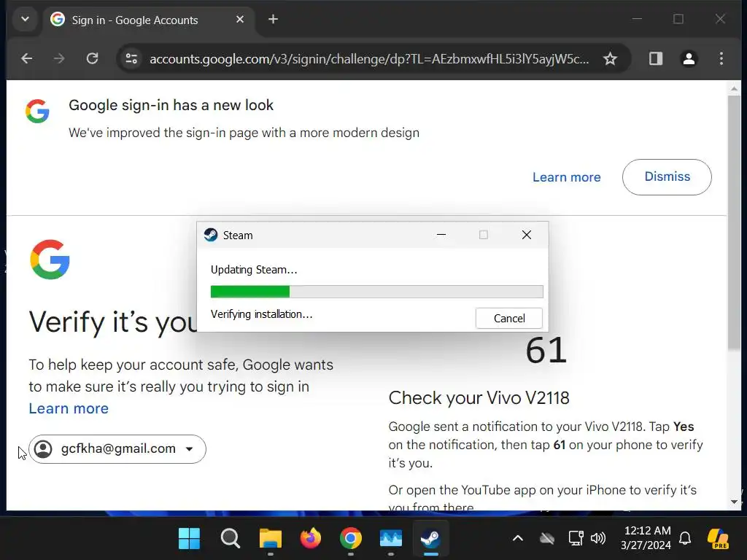Open a new Chrome tab
The image size is (747, 560).
(273, 20)
